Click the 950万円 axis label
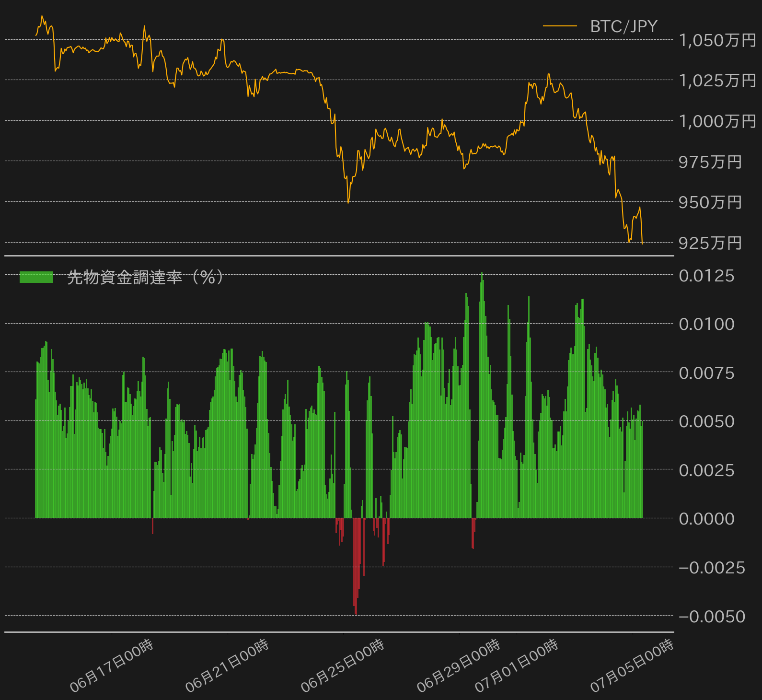This screenshot has width=762, height=700. tap(710, 202)
